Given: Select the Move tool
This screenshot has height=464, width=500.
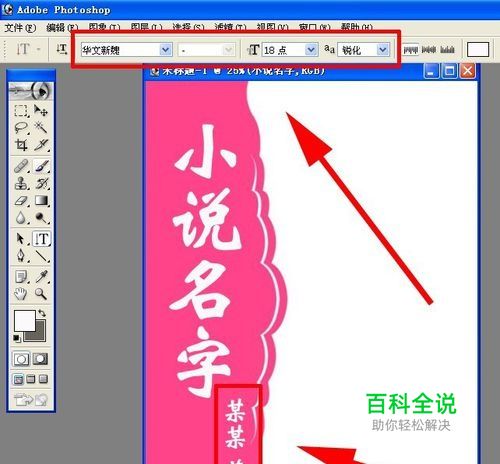Looking at the screenshot, I should click(41, 110).
